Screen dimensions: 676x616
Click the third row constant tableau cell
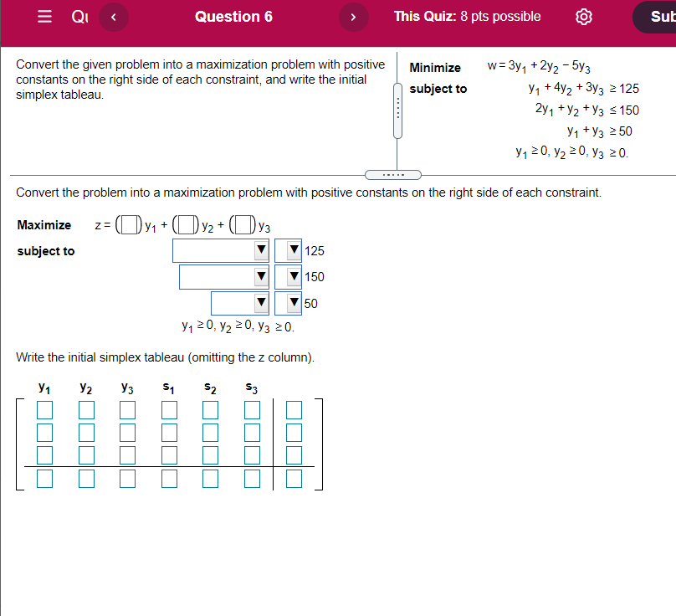294,455
